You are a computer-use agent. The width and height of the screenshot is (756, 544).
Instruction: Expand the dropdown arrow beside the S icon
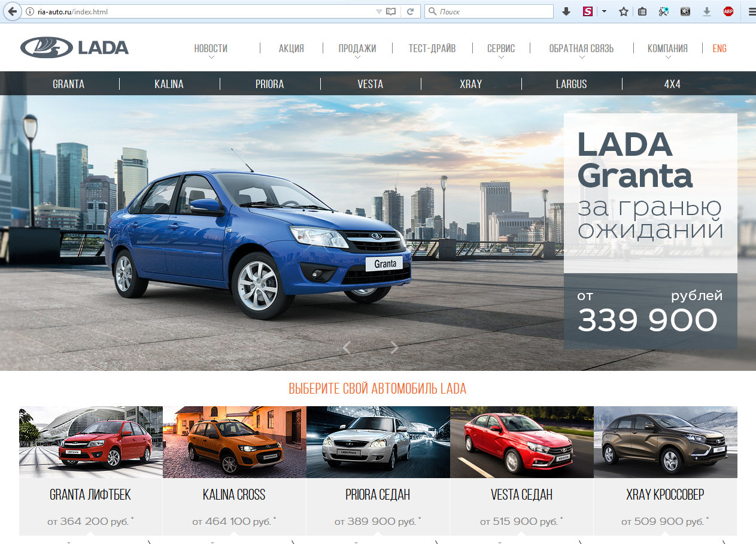coord(604,11)
